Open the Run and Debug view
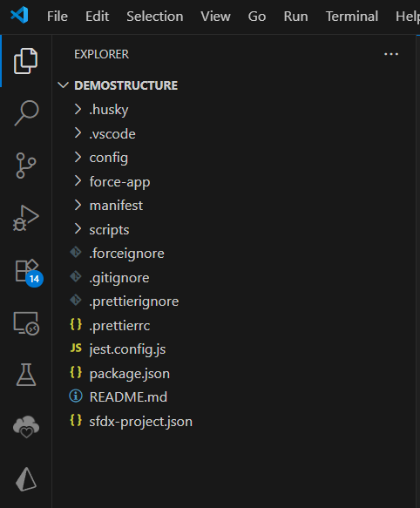The height and width of the screenshot is (508, 420). (26, 218)
